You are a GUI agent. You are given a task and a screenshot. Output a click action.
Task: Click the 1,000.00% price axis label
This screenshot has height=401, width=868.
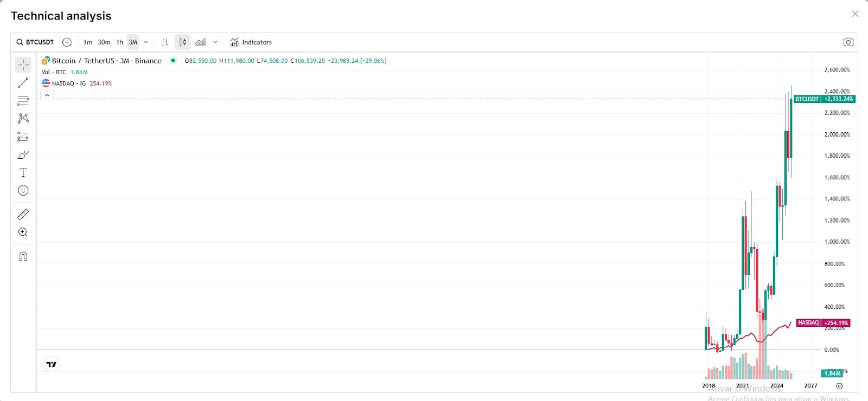(x=837, y=242)
